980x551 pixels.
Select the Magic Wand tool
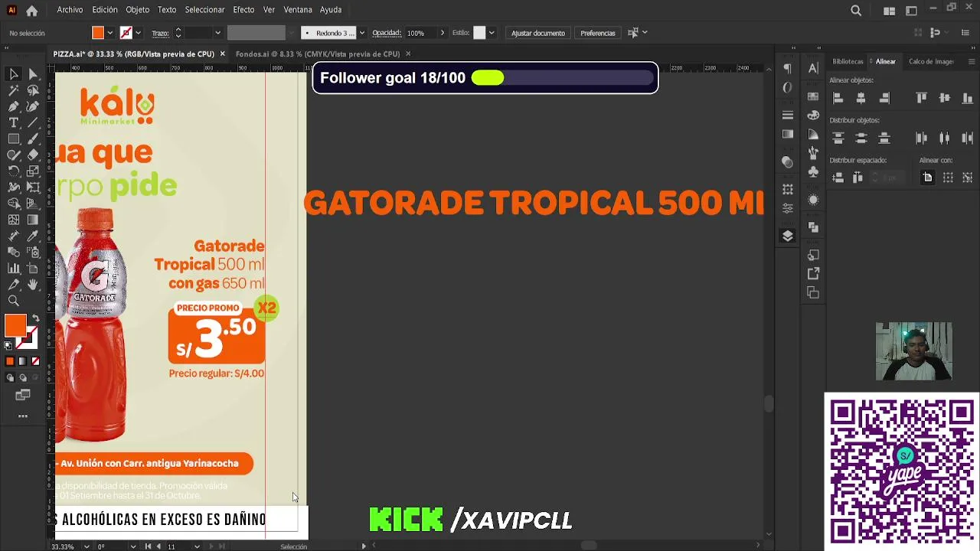(x=14, y=90)
